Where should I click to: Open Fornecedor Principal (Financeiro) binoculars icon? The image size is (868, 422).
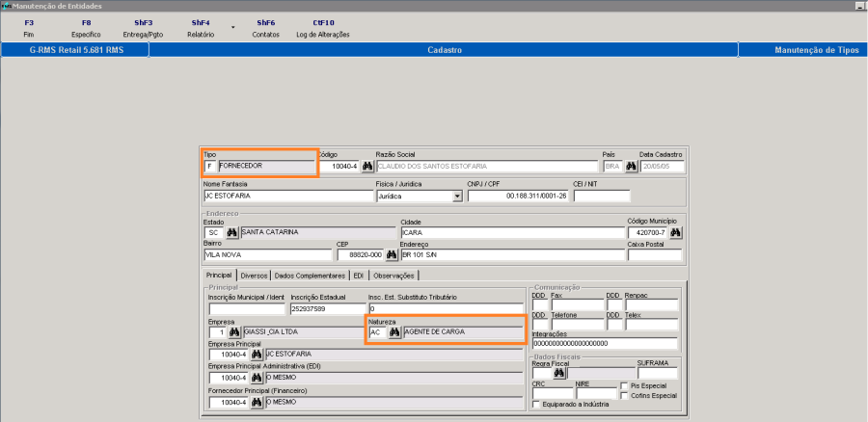pyautogui.click(x=257, y=402)
